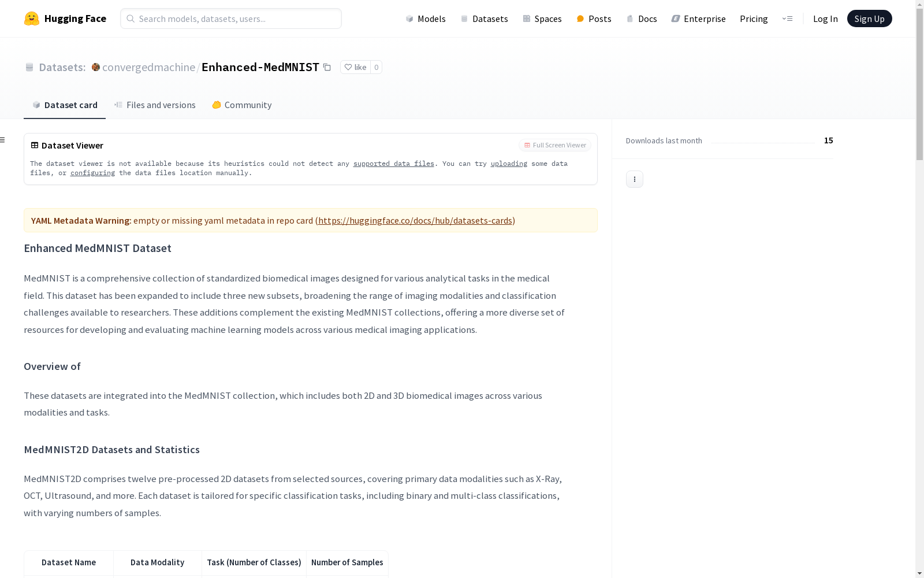The image size is (924, 578).
Task: Click the Hugging Face brand name
Action: pos(75,18)
